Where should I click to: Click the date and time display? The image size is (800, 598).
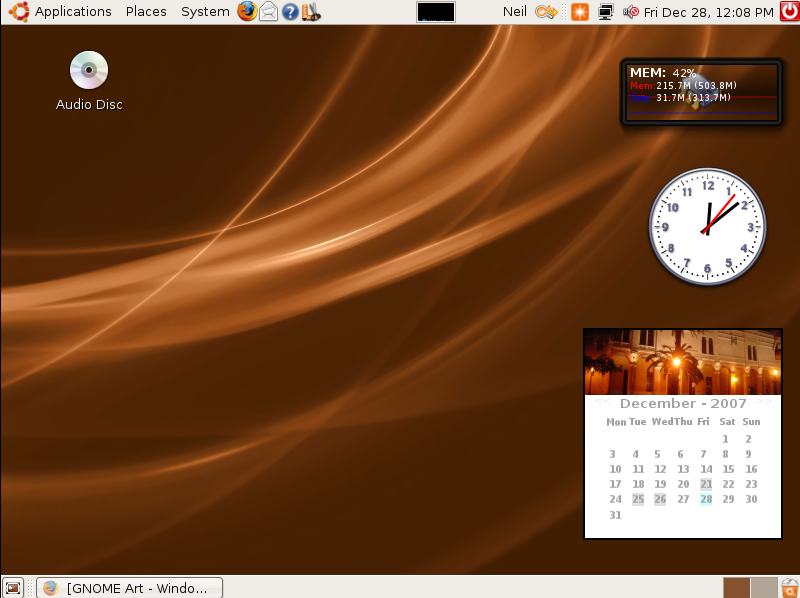coord(708,12)
